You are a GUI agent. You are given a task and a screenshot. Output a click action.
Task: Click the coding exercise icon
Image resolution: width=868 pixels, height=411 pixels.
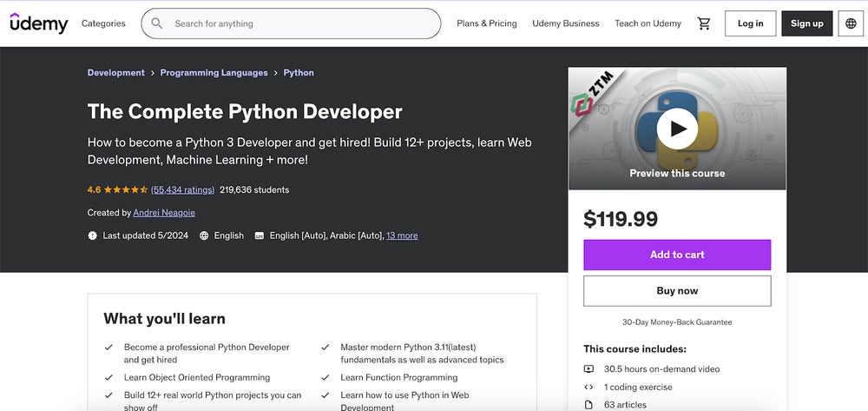pos(589,388)
